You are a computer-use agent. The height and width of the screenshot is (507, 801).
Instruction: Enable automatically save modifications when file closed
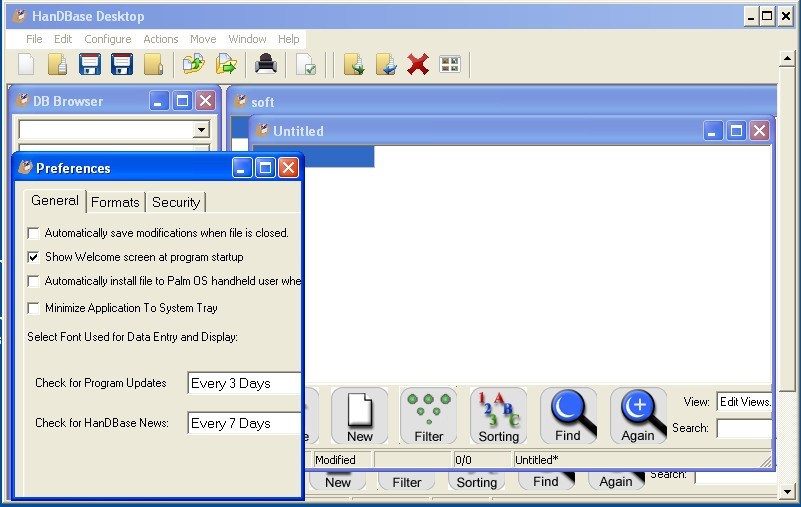(33, 234)
